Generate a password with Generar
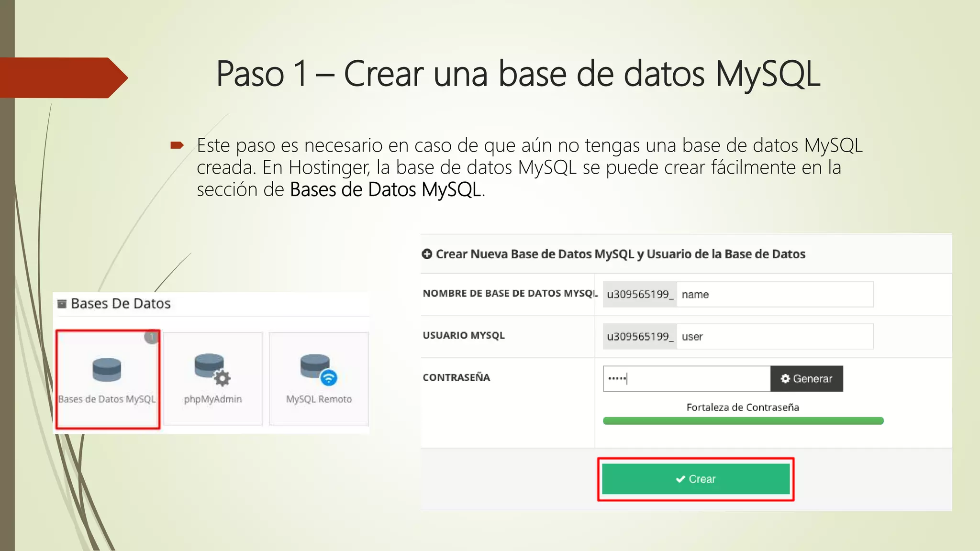Viewport: 980px width, 551px height. pos(807,379)
